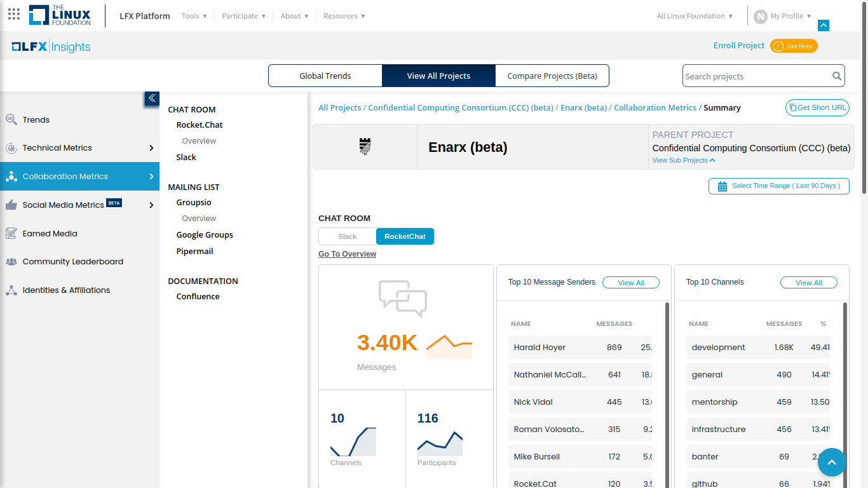868x488 pixels.
Task: Open My Profile dropdown
Action: [791, 16]
